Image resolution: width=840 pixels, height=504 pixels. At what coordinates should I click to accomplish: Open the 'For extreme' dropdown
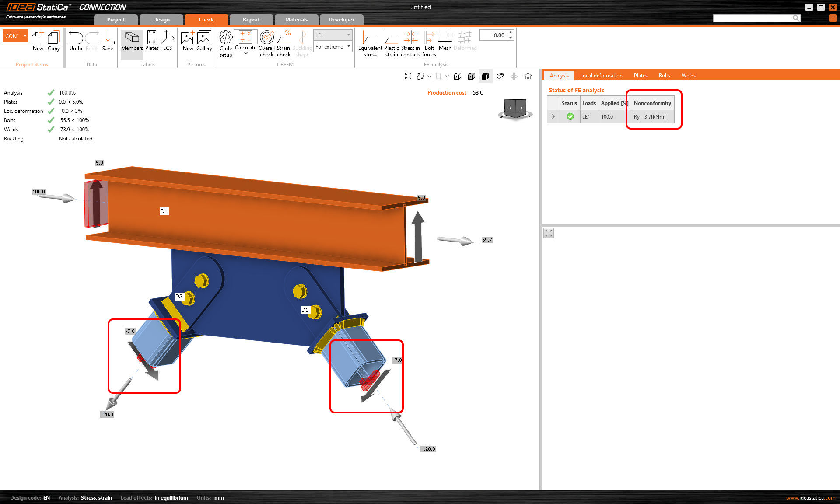(x=333, y=47)
